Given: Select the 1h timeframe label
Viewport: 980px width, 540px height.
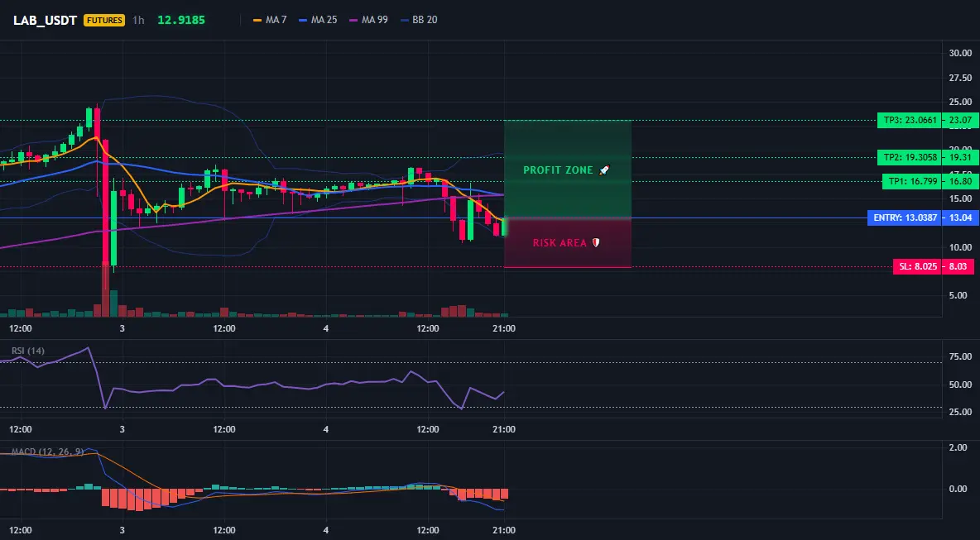Looking at the screenshot, I should [139, 20].
